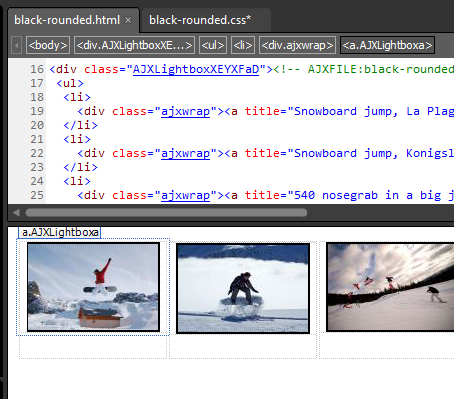Click the ajxwrap class link on line 25

click(x=185, y=195)
